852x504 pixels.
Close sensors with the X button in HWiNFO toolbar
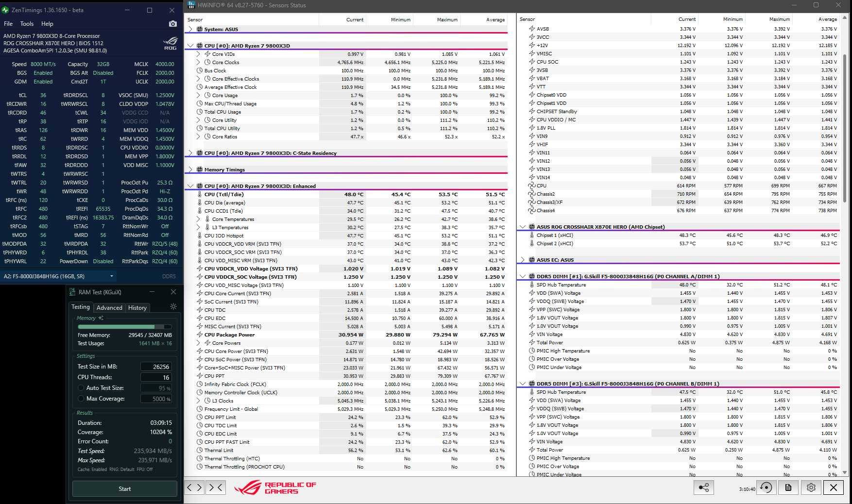coord(834,487)
